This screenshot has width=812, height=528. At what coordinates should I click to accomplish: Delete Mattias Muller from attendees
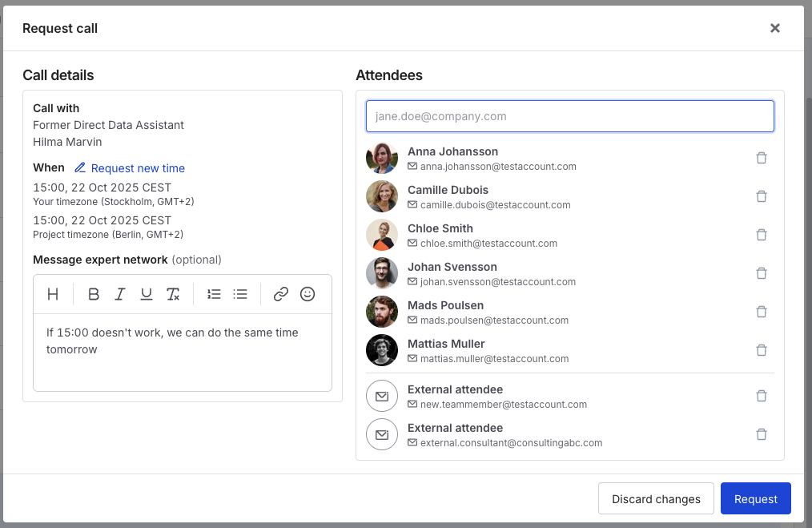762,350
